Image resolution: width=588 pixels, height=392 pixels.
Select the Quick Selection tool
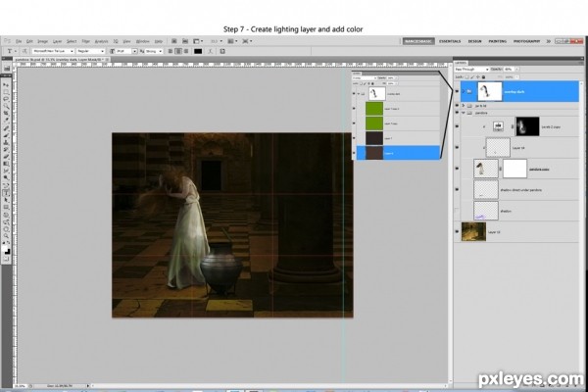7,106
